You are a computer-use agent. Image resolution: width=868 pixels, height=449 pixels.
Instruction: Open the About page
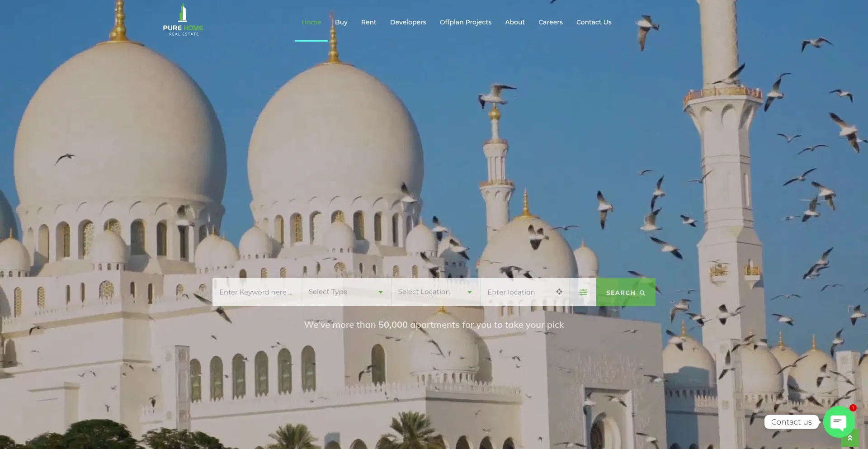(x=514, y=22)
